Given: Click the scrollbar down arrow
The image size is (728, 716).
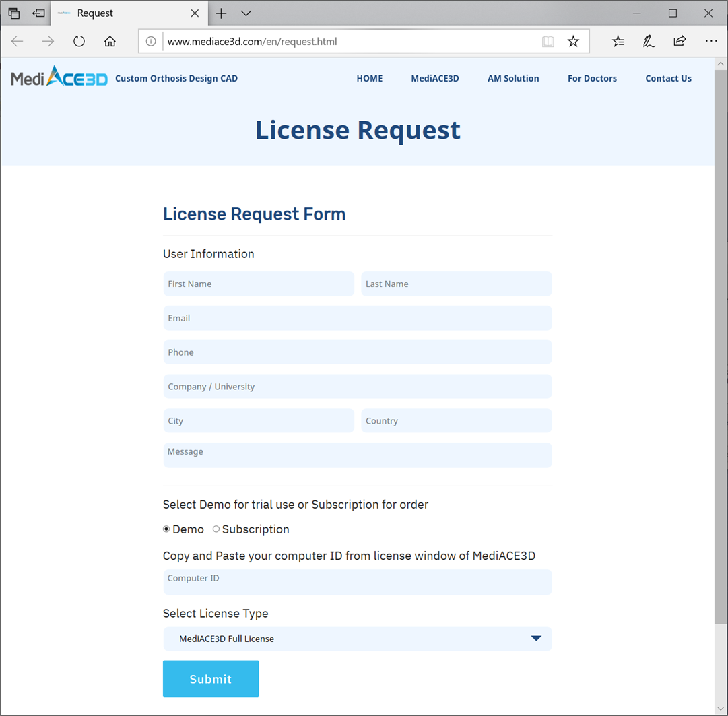Looking at the screenshot, I should coord(721,709).
